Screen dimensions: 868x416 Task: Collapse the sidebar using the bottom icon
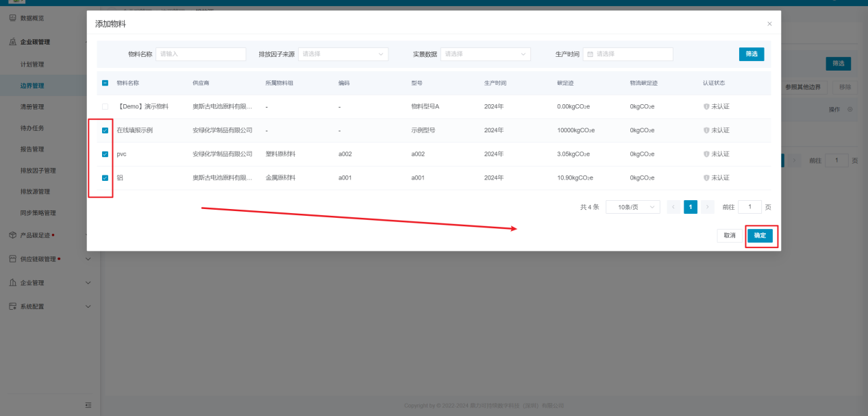tap(88, 405)
